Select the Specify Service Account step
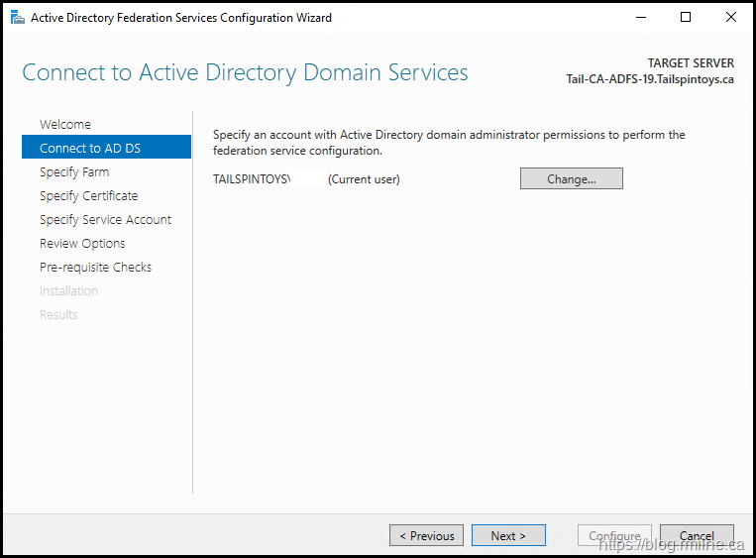The height and width of the screenshot is (558, 756). (105, 219)
